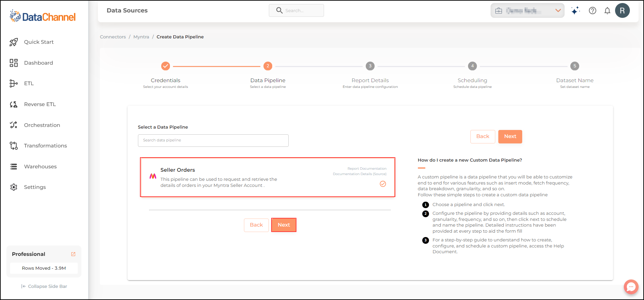The height and width of the screenshot is (300, 644).
Task: Click step 5 Dataset Name marker
Action: [x=575, y=66]
